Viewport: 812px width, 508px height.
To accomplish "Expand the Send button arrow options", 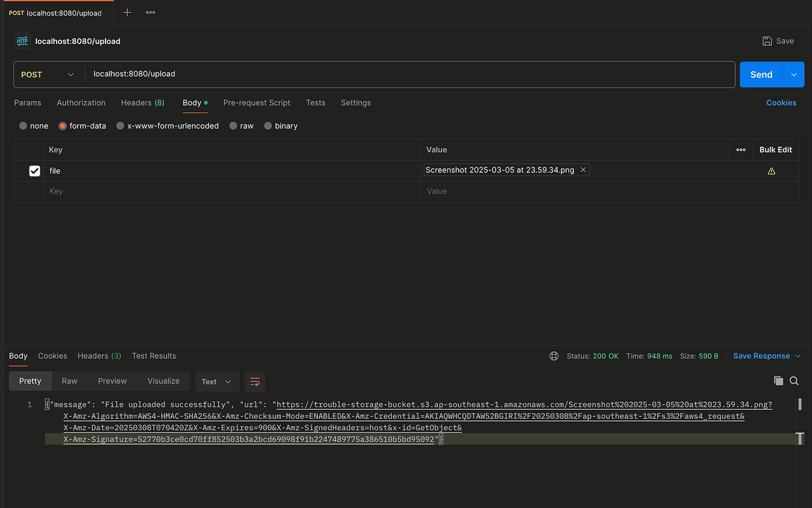I will tap(794, 74).
